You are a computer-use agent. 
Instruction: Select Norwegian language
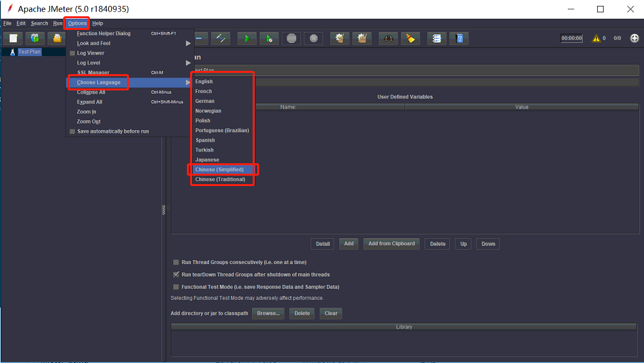(x=222, y=111)
